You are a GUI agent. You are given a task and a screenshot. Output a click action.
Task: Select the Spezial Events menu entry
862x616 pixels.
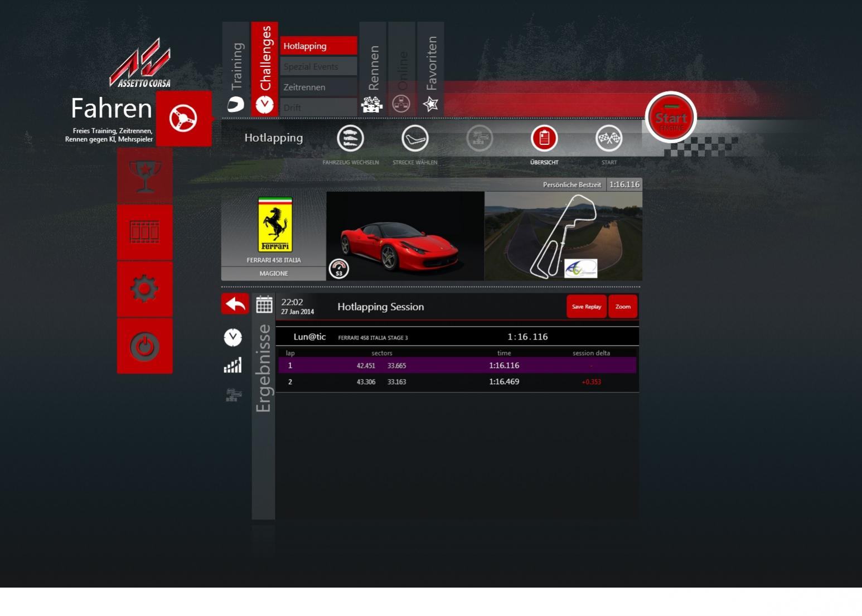(318, 66)
